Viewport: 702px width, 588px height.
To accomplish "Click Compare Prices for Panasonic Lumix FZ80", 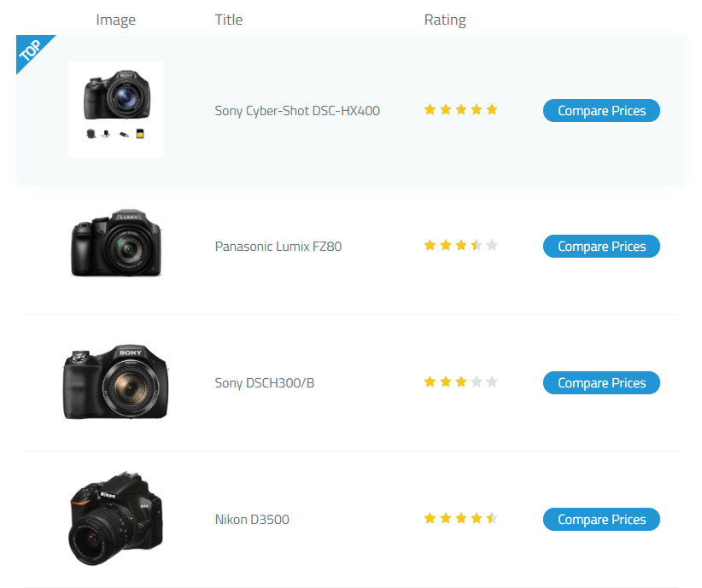I will point(601,246).
